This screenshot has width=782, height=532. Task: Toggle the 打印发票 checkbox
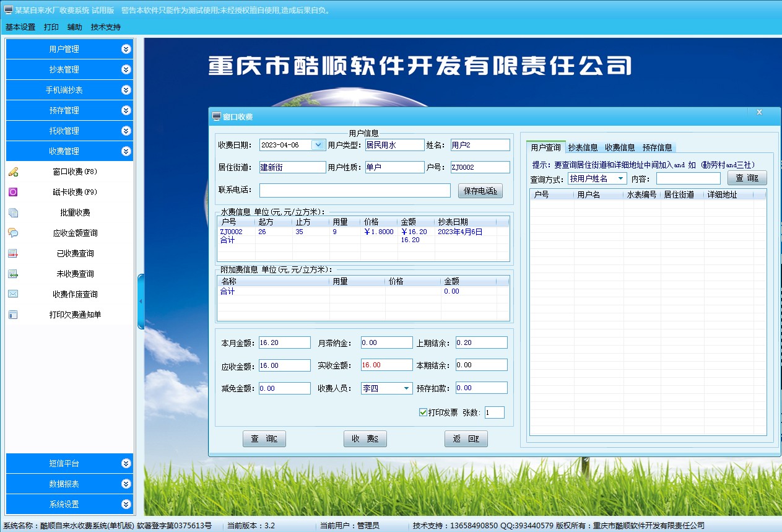(424, 412)
